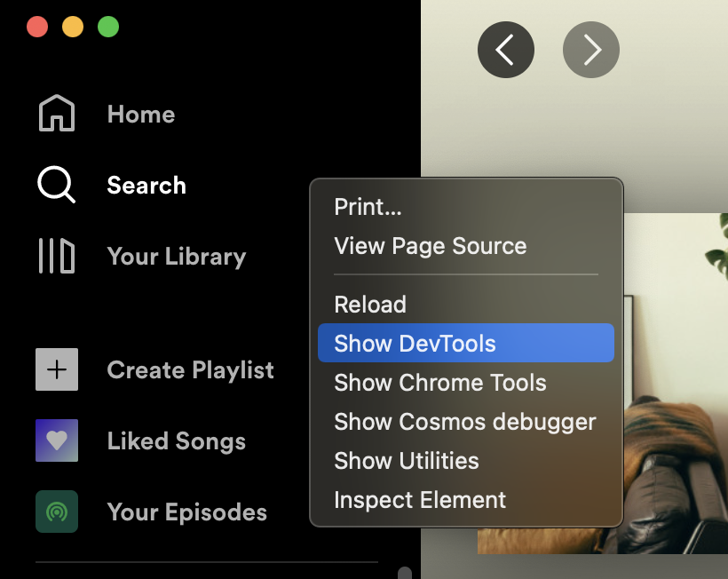This screenshot has width=728, height=579.
Task: Select Show Cosmos debugger entry
Action: [x=466, y=422]
